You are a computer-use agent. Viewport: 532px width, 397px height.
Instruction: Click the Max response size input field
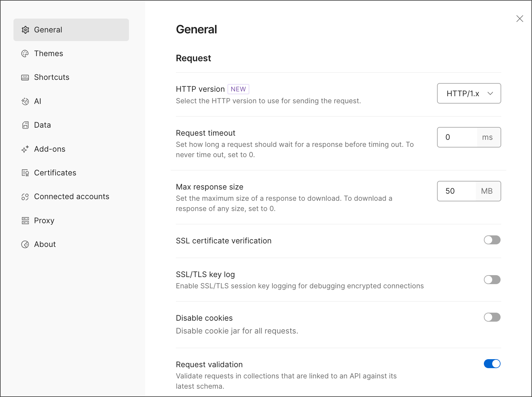[x=456, y=191]
